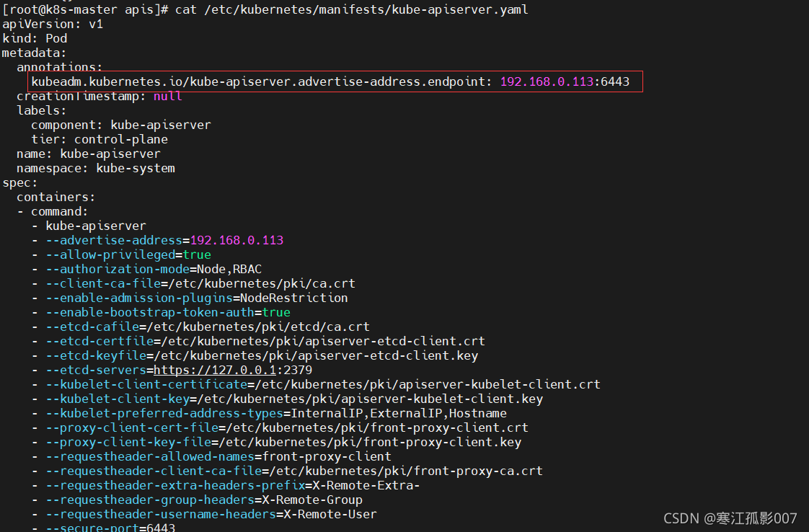
Task: Click the --proxy-client-cert-file flag line
Action: [280, 428]
